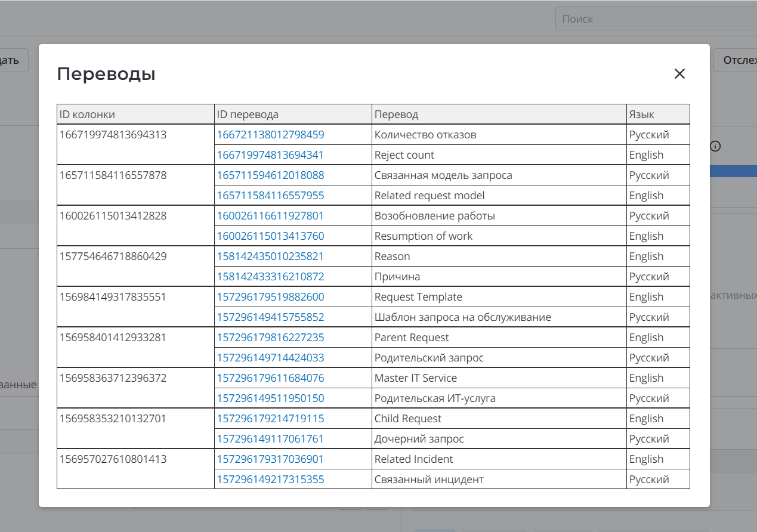The width and height of the screenshot is (757, 532).
Task: Open translation ID link for Reject count
Action: pyautogui.click(x=270, y=155)
